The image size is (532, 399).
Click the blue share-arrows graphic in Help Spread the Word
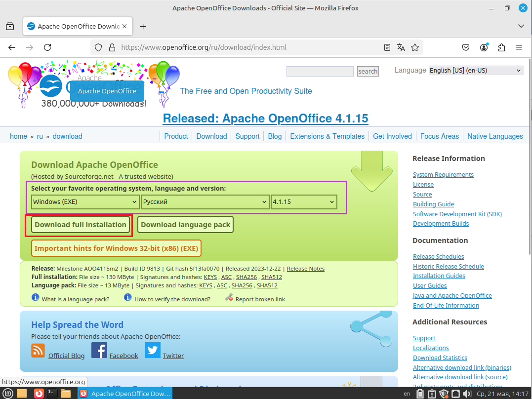tap(371, 328)
